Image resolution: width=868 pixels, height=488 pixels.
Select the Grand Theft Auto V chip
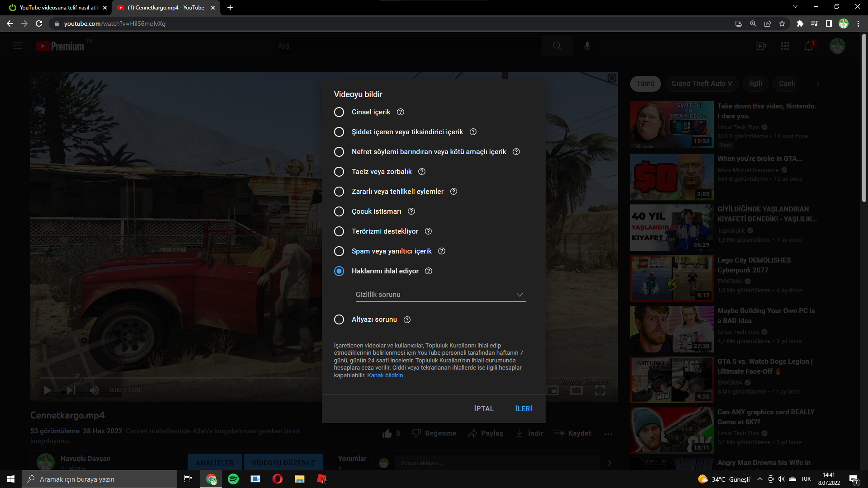click(701, 84)
